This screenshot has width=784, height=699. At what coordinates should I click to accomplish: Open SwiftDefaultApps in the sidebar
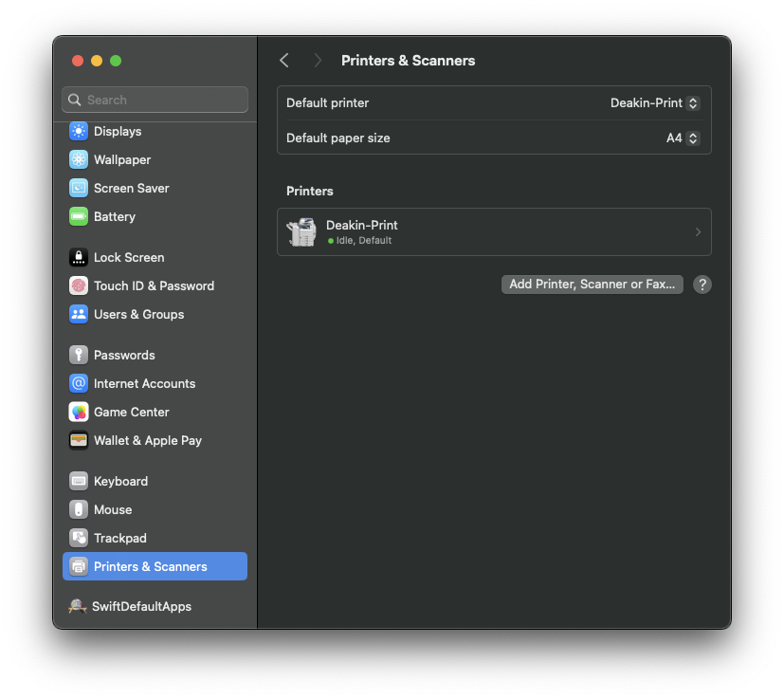point(141,607)
